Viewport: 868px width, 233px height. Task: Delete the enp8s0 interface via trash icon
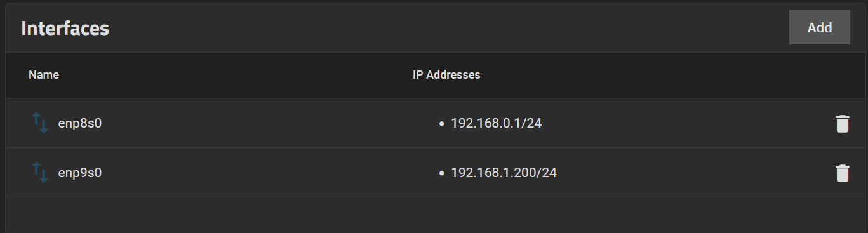pyautogui.click(x=842, y=123)
